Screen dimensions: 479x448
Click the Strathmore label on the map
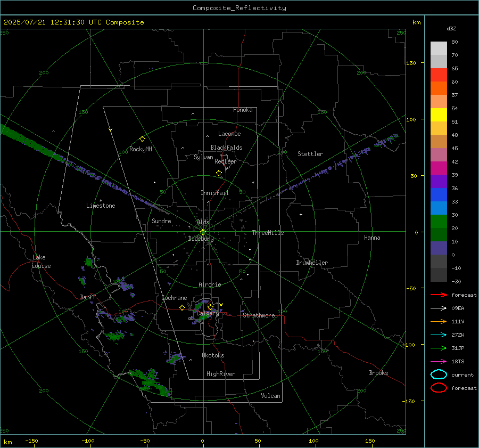click(x=259, y=315)
